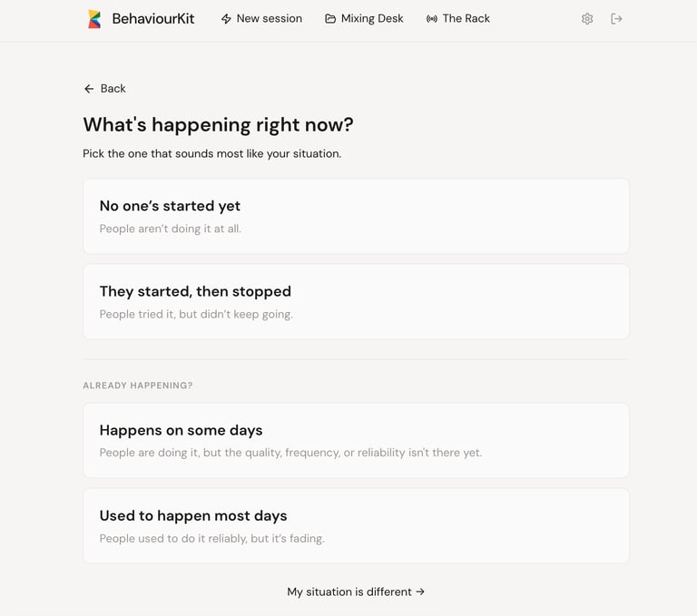This screenshot has height=616, width=697.
Task: Click the folder icon beside Mixing Desk
Action: click(x=330, y=19)
